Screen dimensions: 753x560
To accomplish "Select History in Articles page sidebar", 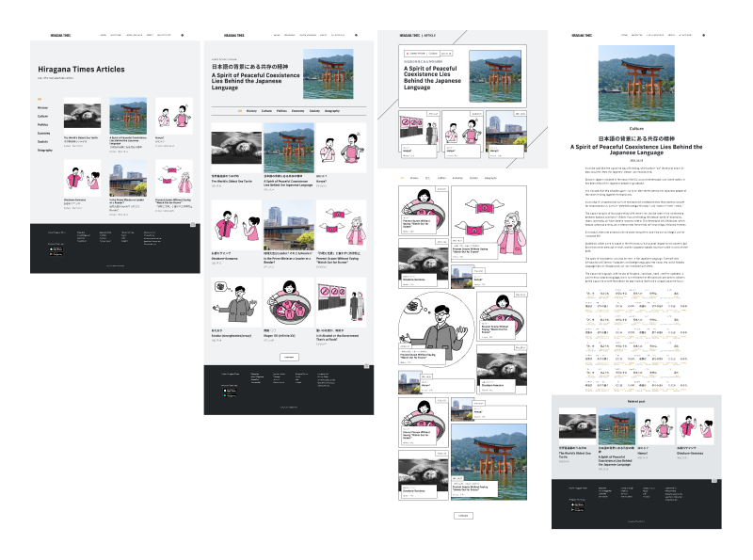I will (42, 107).
